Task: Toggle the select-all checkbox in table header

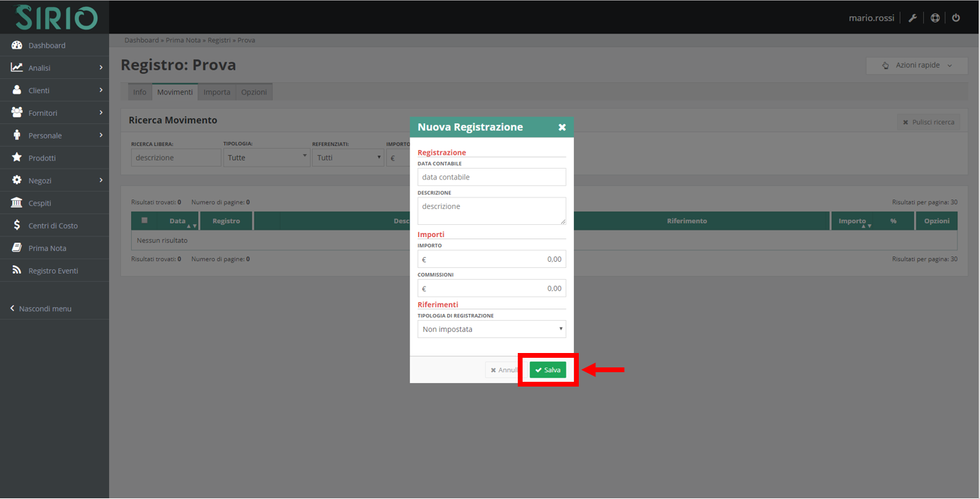Action: click(x=145, y=221)
